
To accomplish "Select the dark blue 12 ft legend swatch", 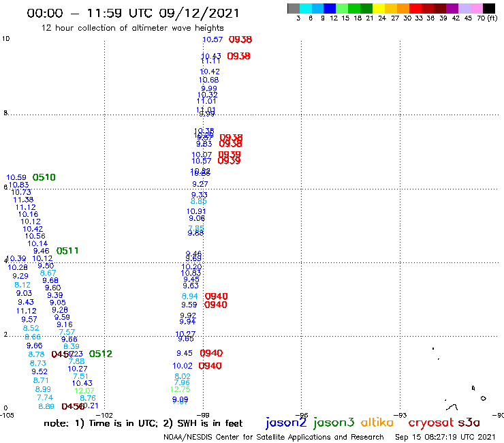I will 330,8.
